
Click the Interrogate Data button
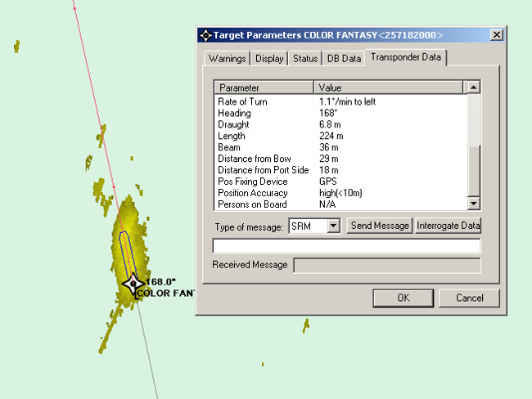coord(449,226)
